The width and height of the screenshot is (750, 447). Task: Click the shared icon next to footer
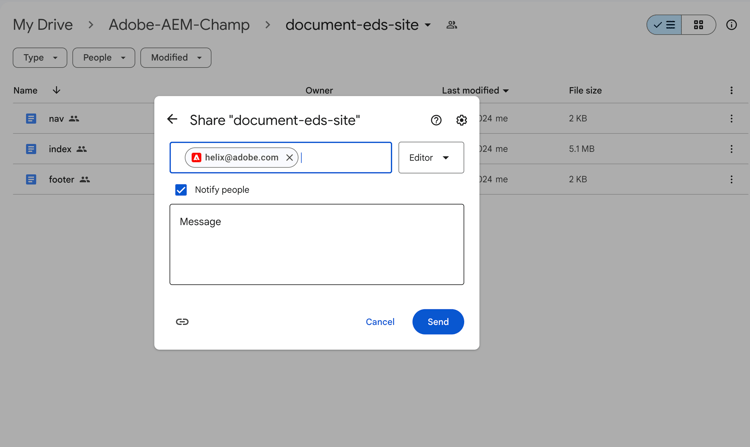tap(85, 179)
